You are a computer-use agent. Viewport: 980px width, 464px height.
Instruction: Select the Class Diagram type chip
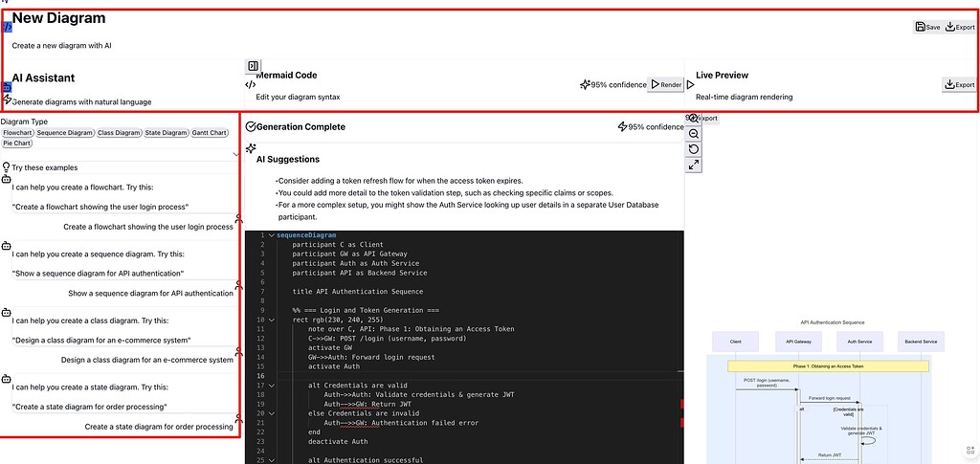(119, 133)
